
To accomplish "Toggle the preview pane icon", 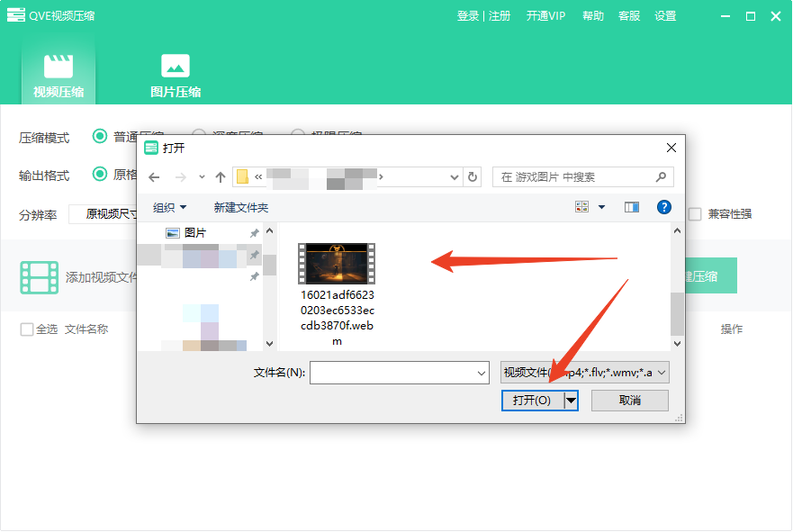I will click(x=632, y=208).
